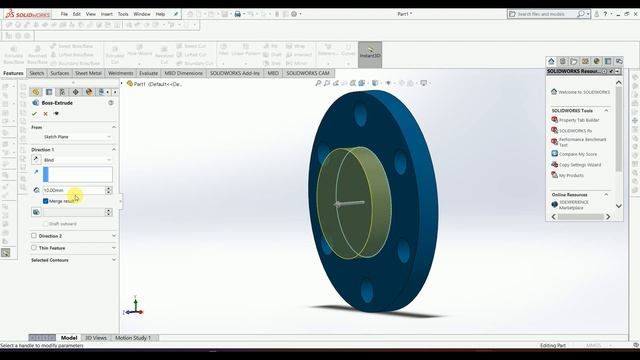Image resolution: width=640 pixels, height=360 pixels.
Task: Open the Insert menu
Action: 107,14
